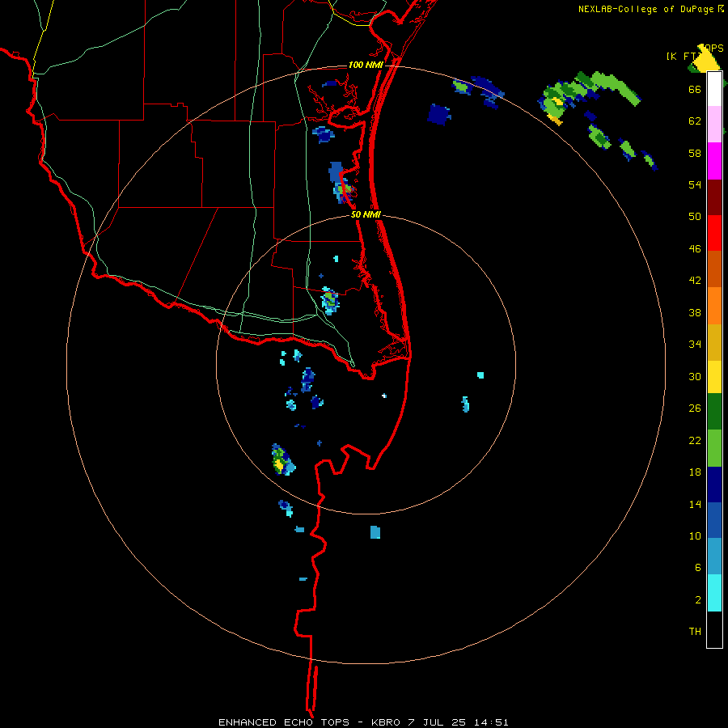Viewport: 728px width, 728px height.
Task: Select the bright yellow legend swatch
Action: [714, 377]
